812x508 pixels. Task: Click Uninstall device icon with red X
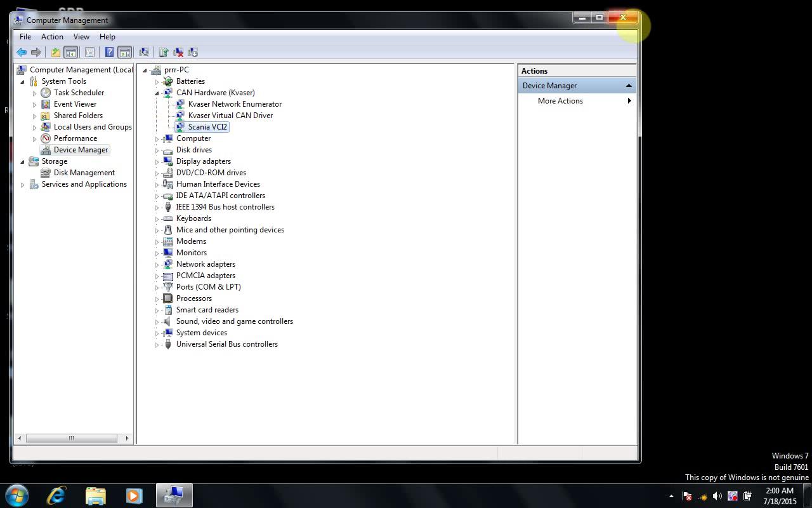(x=178, y=53)
